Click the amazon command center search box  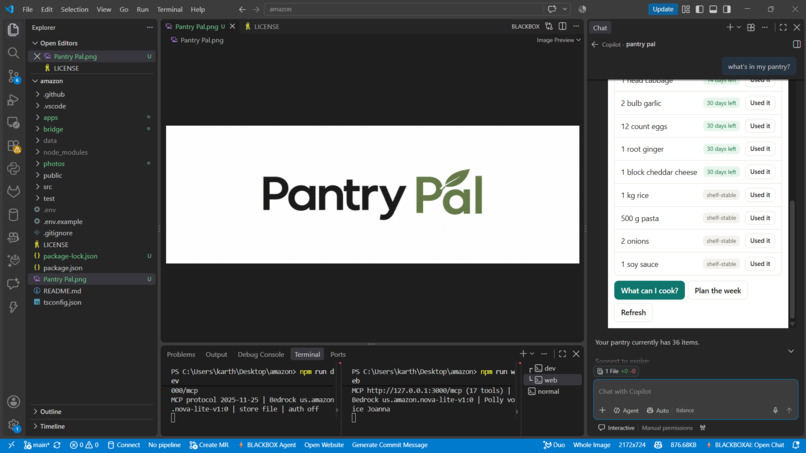coord(403,9)
